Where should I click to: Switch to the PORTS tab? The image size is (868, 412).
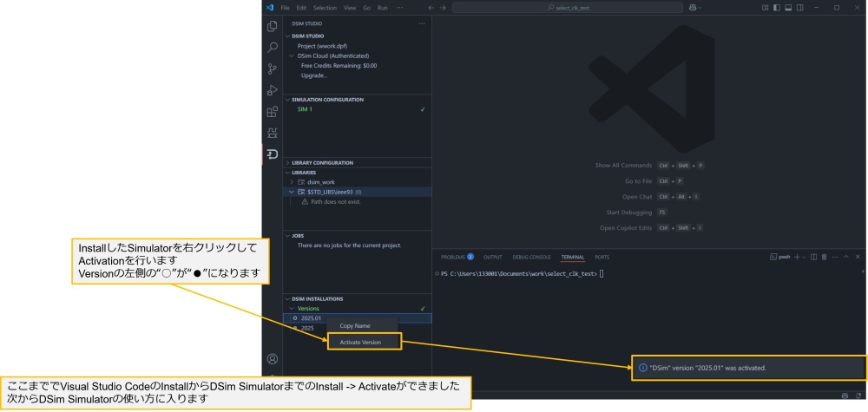pos(602,257)
